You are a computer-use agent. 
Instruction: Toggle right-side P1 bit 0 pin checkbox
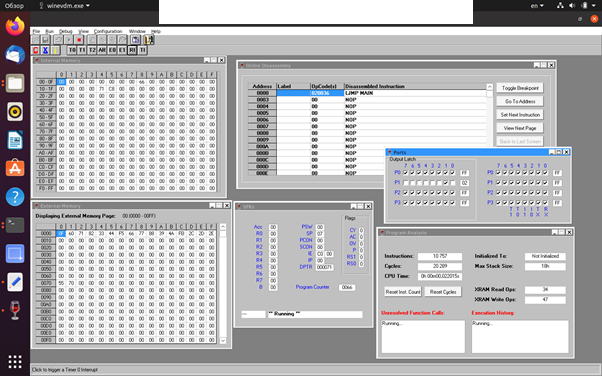coord(545,183)
